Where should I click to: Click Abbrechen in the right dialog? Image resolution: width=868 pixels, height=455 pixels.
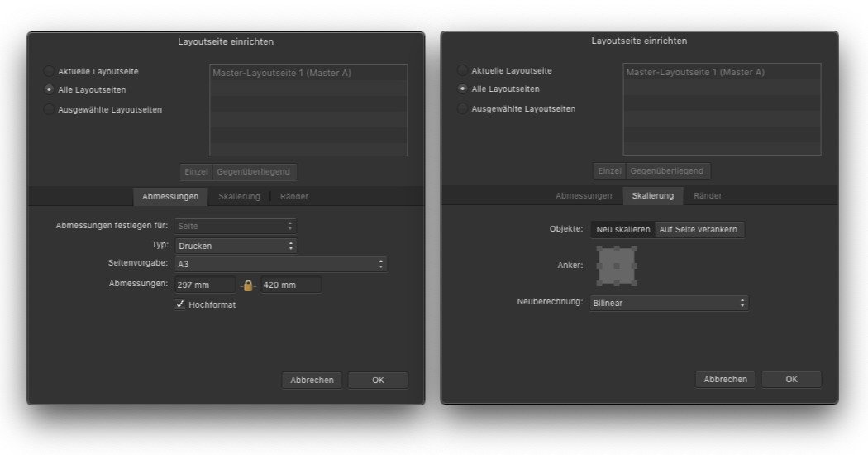(726, 380)
